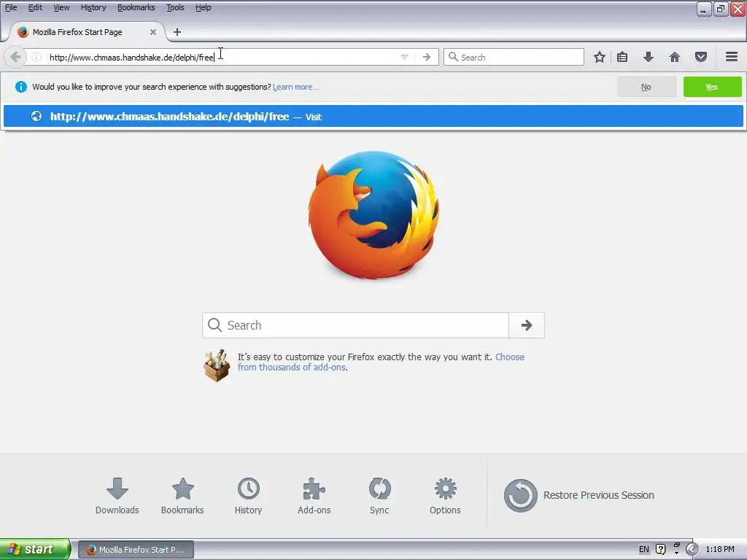747x560 pixels.
Task: Open the Help menu
Action: pos(203,7)
